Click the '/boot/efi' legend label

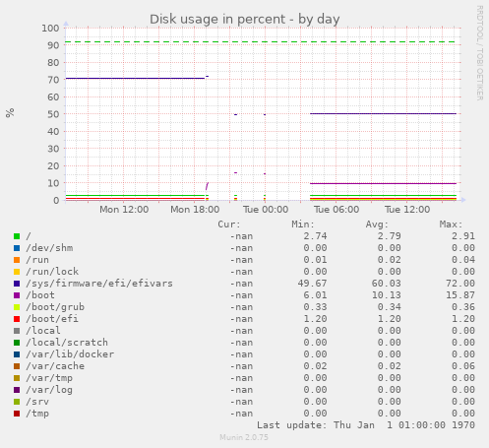click(52, 319)
